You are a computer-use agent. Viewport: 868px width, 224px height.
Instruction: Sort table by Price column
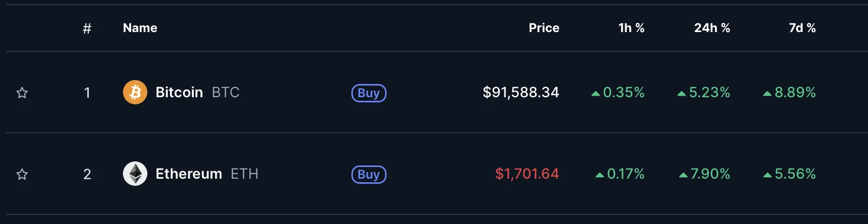tap(544, 28)
